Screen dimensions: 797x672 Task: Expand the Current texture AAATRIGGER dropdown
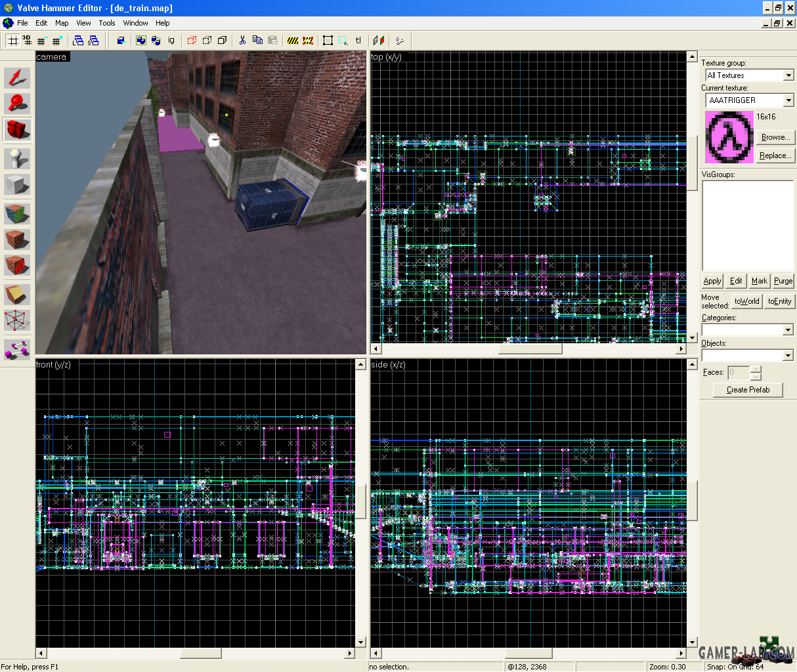(x=788, y=100)
